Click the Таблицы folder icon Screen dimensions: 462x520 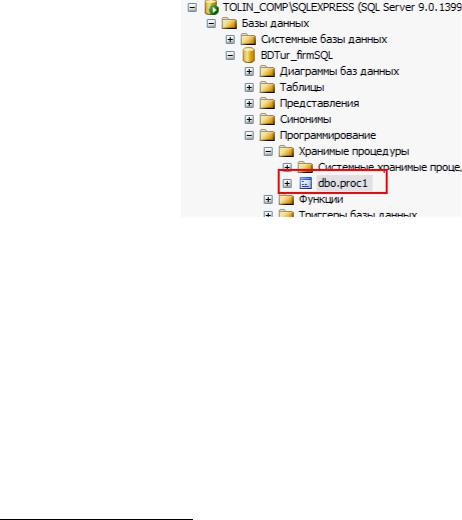[x=267, y=88]
